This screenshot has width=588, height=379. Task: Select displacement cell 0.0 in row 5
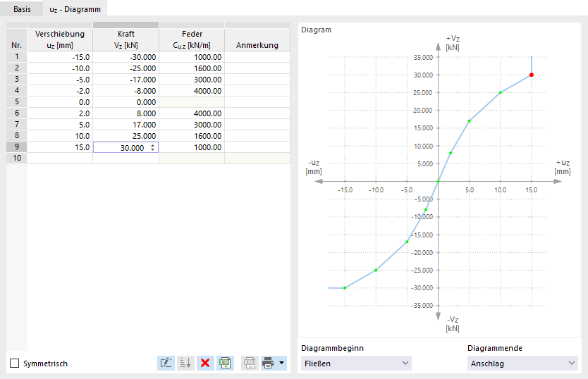pos(60,102)
